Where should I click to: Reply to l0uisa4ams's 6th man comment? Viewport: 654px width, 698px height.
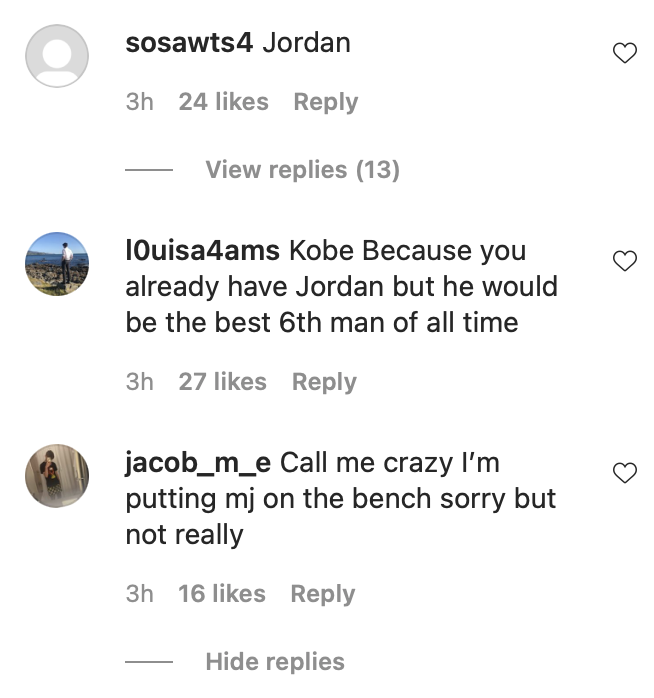coord(324,382)
